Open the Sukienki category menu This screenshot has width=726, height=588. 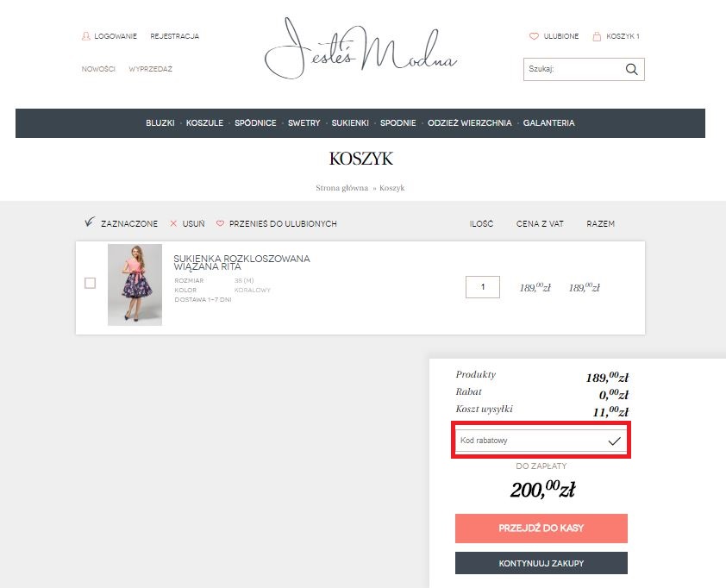(350, 122)
